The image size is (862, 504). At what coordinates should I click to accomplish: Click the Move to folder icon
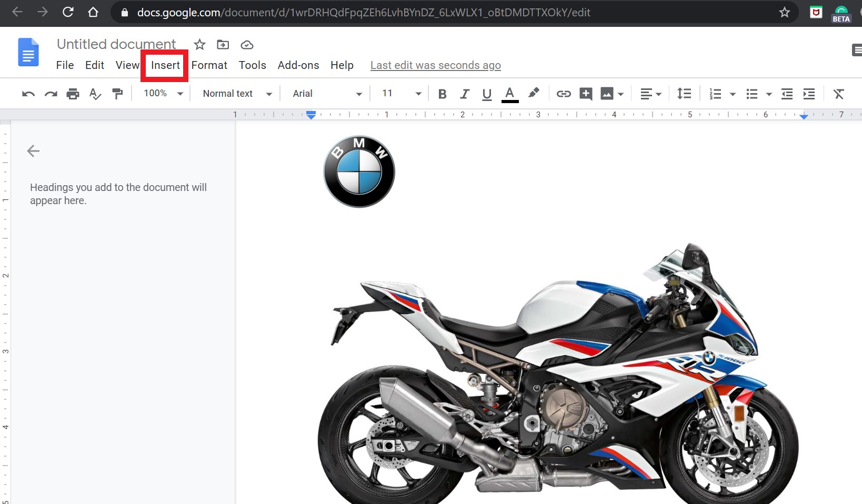pos(223,45)
